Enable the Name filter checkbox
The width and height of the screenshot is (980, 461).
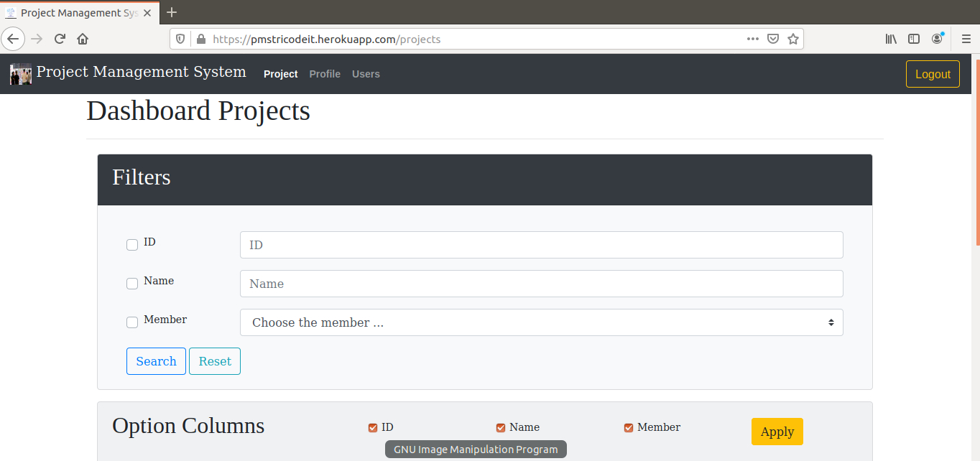tap(131, 283)
